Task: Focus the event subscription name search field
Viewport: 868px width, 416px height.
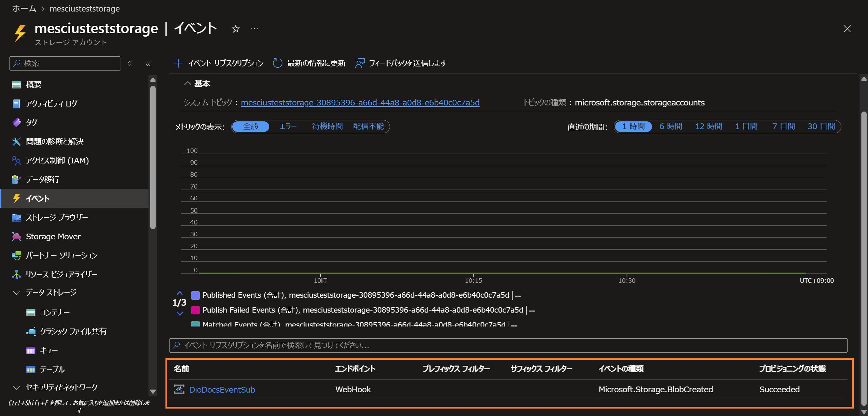Action: [x=508, y=345]
